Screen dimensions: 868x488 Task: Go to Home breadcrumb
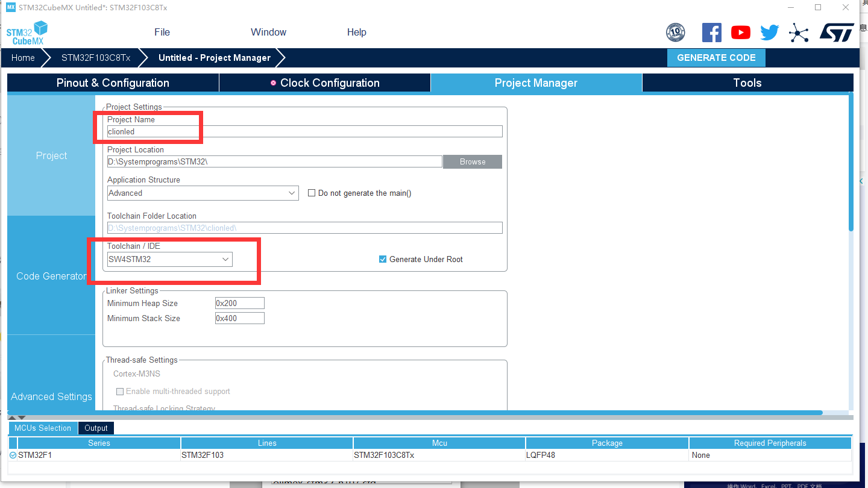coord(23,58)
